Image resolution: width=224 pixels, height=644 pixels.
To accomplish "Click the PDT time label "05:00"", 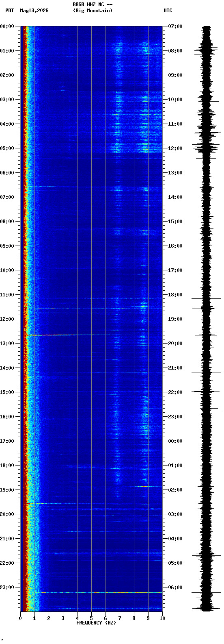I will tap(7, 148).
